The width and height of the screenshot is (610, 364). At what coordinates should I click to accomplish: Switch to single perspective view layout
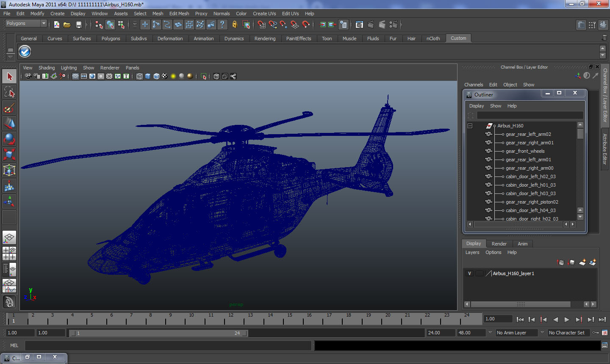pos(9,237)
